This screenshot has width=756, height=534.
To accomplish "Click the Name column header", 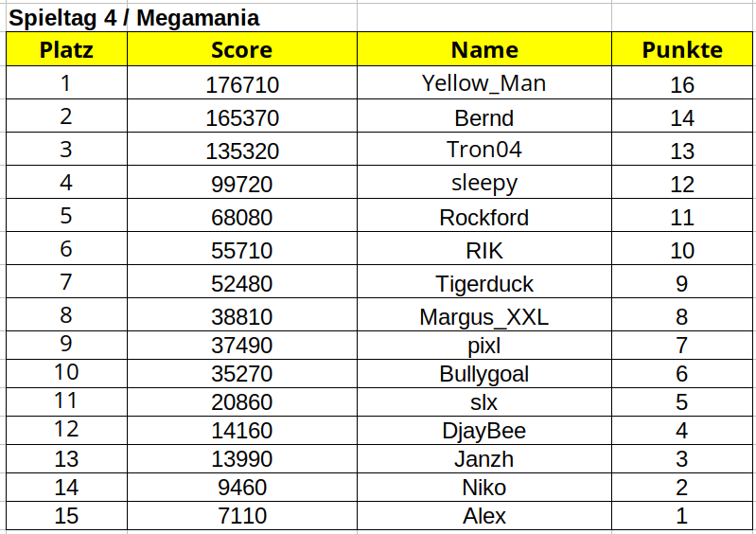I will [484, 50].
